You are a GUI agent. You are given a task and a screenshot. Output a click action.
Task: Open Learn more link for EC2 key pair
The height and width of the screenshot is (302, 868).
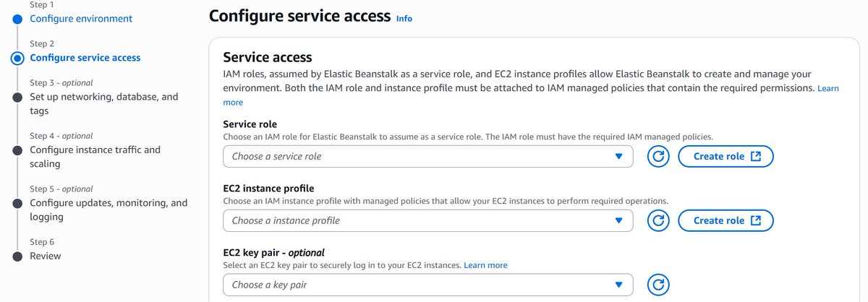485,265
